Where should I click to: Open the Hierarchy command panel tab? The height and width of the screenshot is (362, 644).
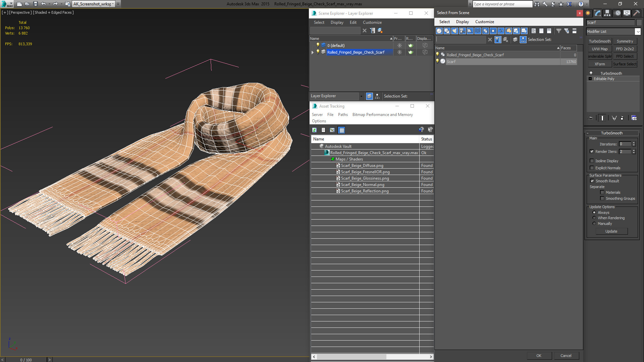pos(607,13)
